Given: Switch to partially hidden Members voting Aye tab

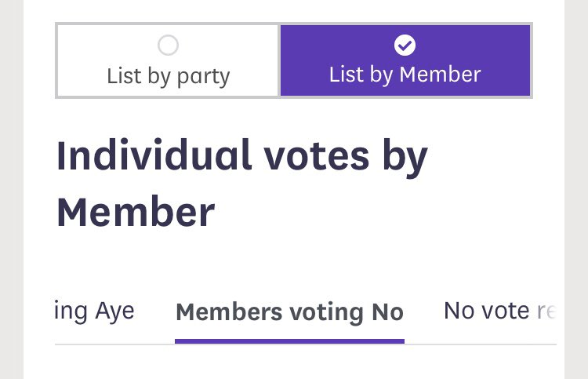Looking at the screenshot, I should [95, 311].
